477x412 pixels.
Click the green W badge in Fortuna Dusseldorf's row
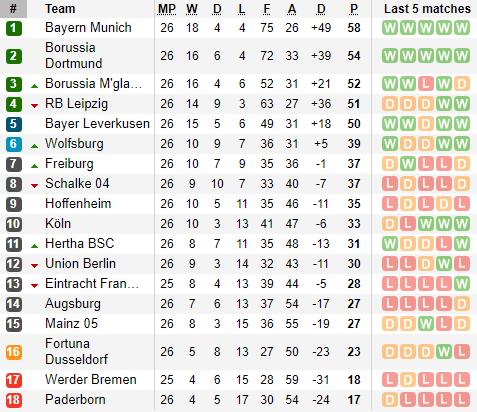coord(444,352)
